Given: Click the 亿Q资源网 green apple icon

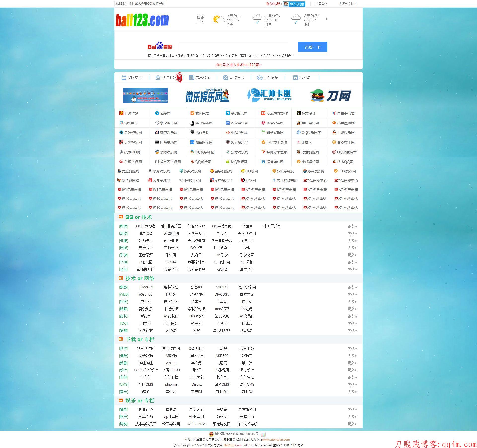Looking at the screenshot, I should 228,162.
